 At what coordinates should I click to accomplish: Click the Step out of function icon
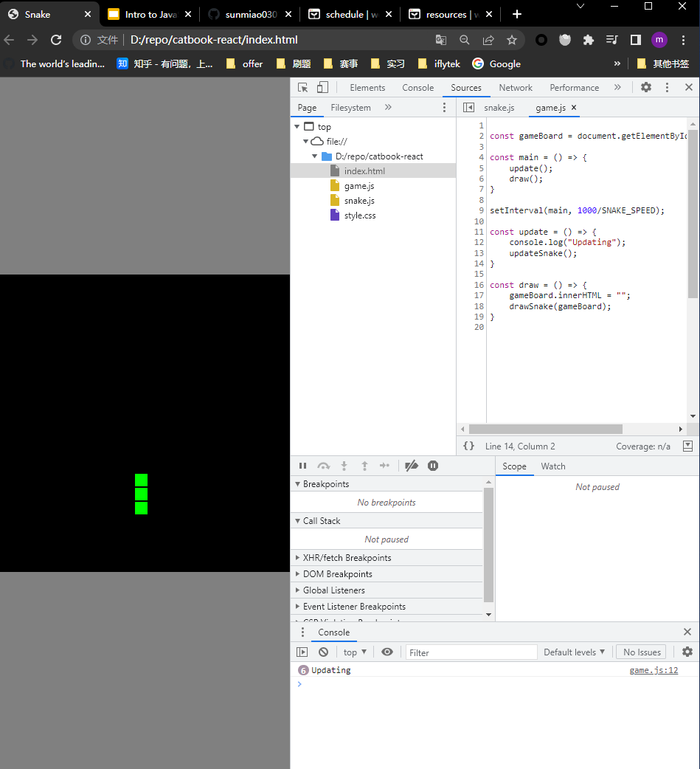pyautogui.click(x=364, y=466)
